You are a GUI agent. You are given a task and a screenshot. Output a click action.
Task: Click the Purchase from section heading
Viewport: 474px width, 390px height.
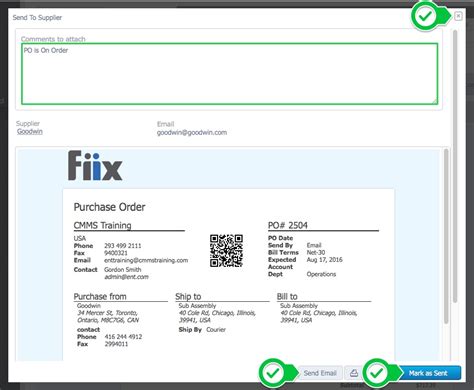[x=100, y=296]
